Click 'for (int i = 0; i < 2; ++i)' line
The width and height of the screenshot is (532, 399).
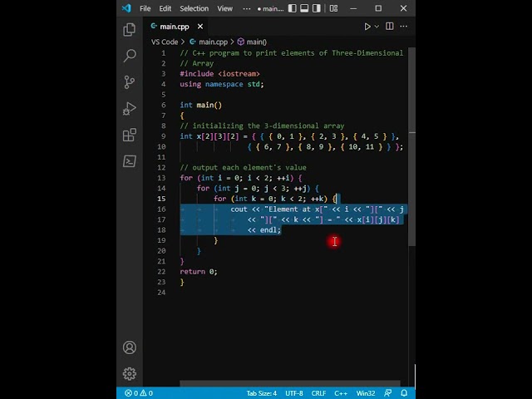click(x=240, y=178)
